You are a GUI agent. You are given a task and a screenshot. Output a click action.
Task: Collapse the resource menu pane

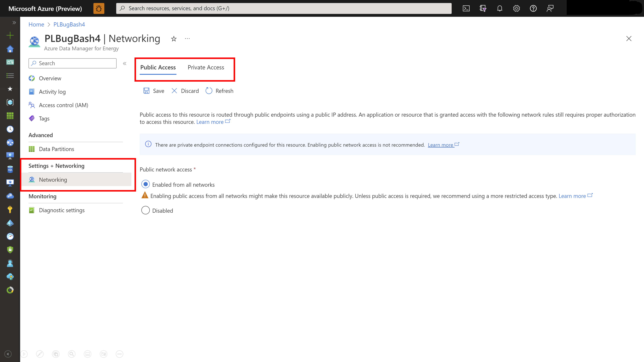[x=125, y=63]
